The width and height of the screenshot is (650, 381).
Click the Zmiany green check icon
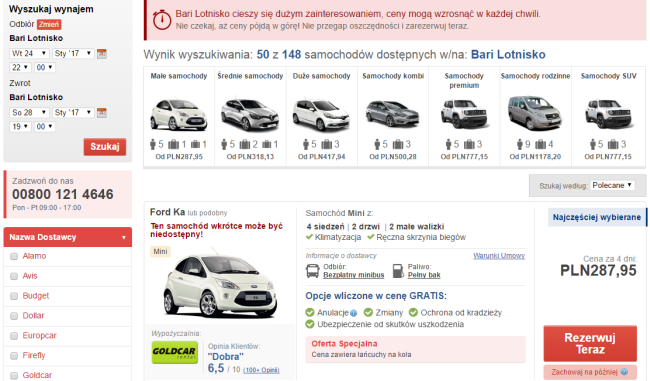[368, 313]
